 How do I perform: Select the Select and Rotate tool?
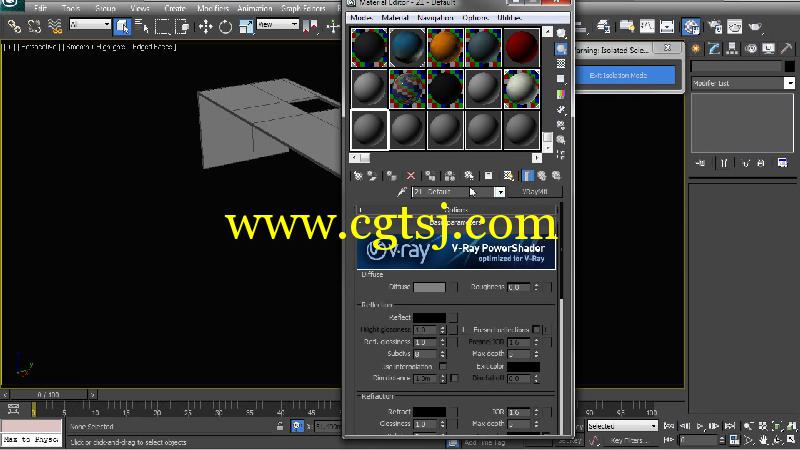tap(226, 26)
